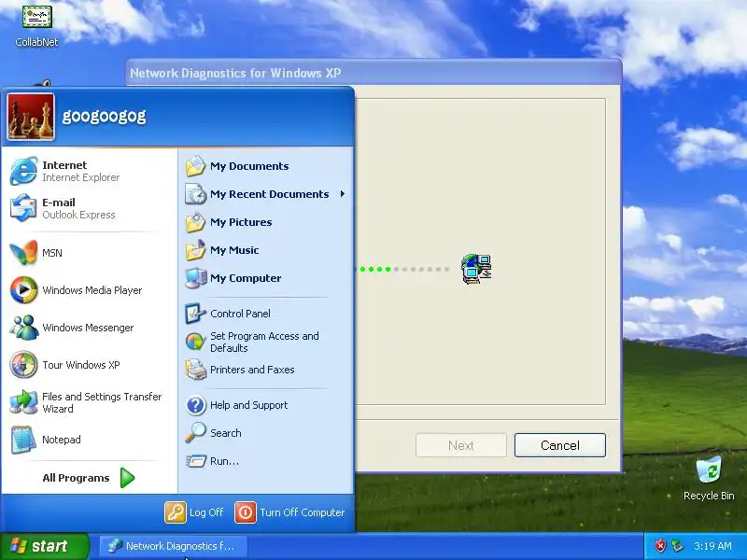Click Network Diagnostics taskbar button
This screenshot has width=747, height=560.
click(x=174, y=546)
